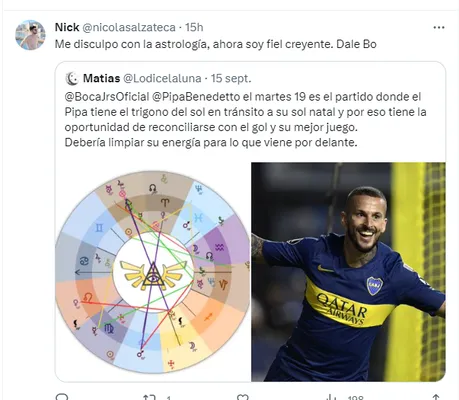The height and width of the screenshot is (400, 459).
Task: Like the tweet with the heart icon
Action: [x=242, y=397]
